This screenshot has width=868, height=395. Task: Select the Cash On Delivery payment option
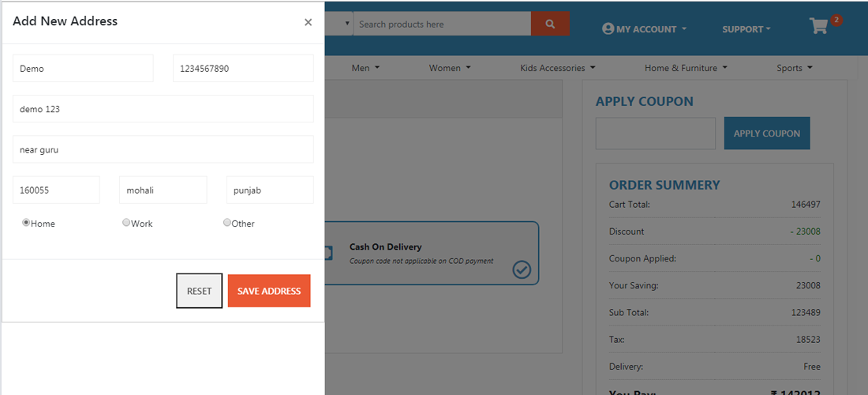click(x=431, y=253)
